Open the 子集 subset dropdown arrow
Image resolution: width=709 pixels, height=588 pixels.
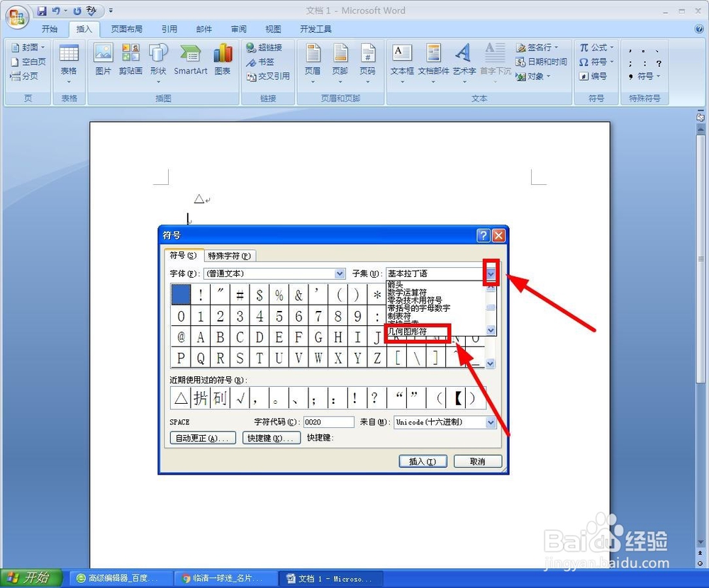pos(491,273)
